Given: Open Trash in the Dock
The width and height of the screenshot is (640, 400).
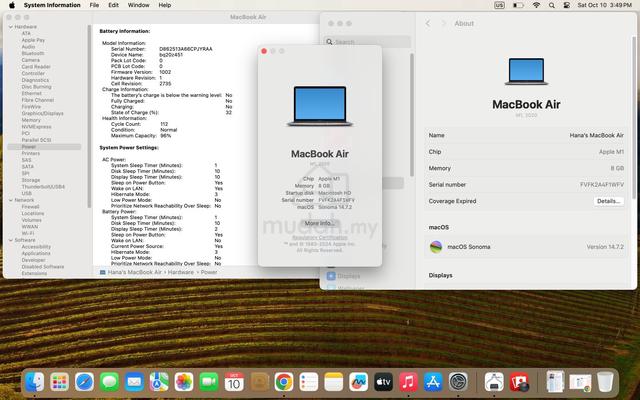Looking at the screenshot, I should pos(605,382).
